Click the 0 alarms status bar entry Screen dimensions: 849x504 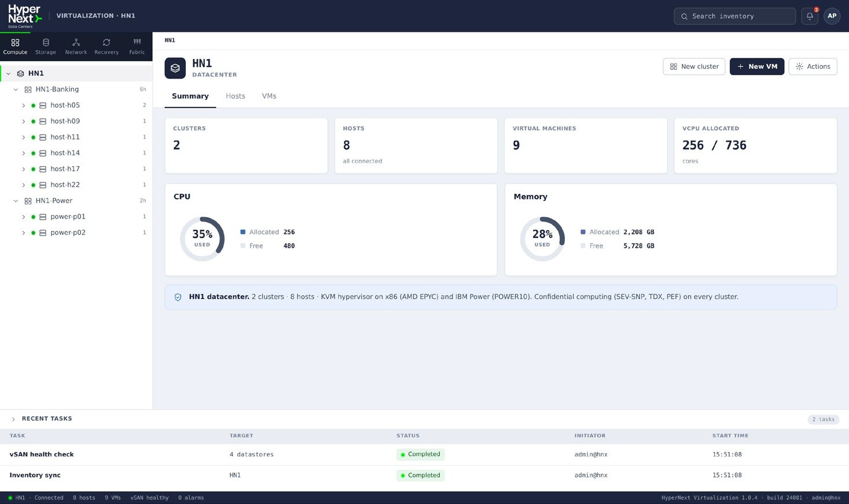191,498
